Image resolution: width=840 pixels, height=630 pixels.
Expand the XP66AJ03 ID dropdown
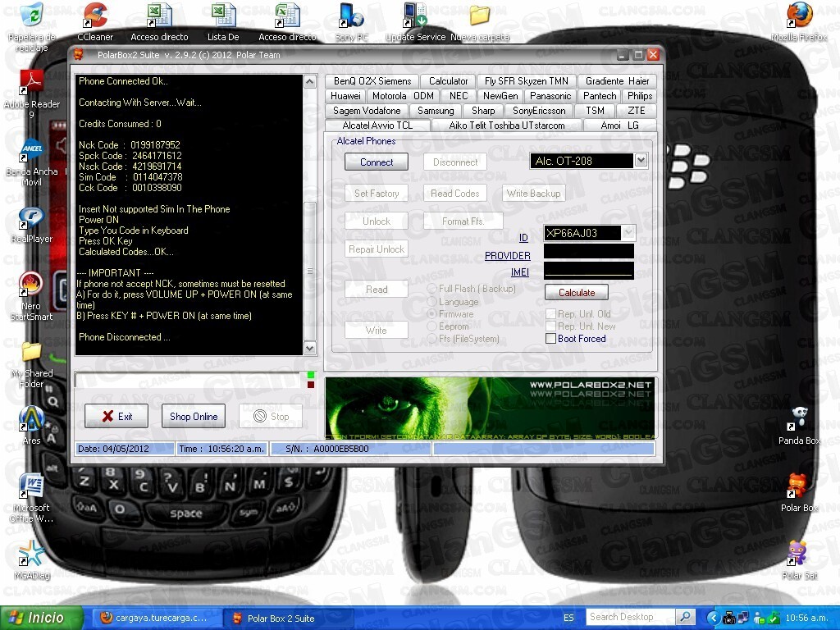tap(628, 232)
